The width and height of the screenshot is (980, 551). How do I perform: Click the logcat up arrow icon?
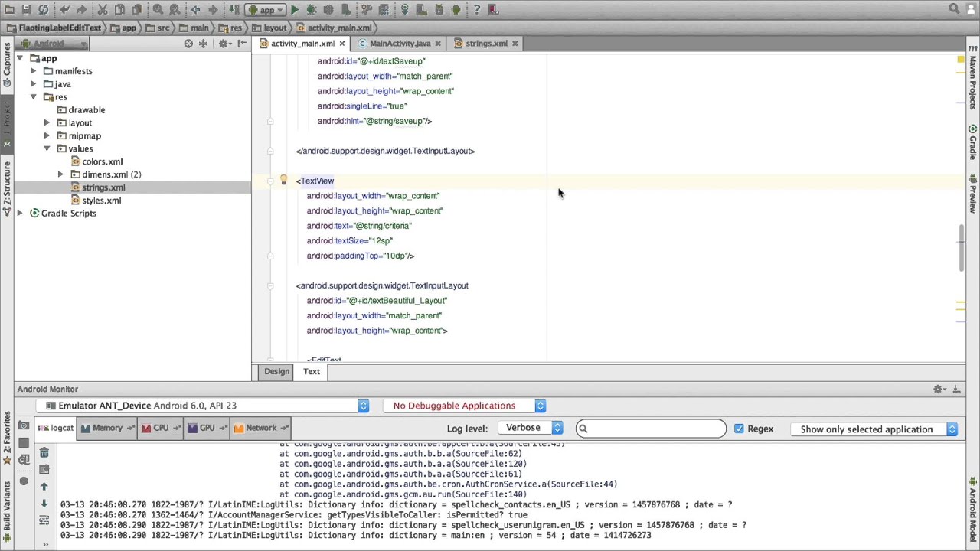(44, 486)
